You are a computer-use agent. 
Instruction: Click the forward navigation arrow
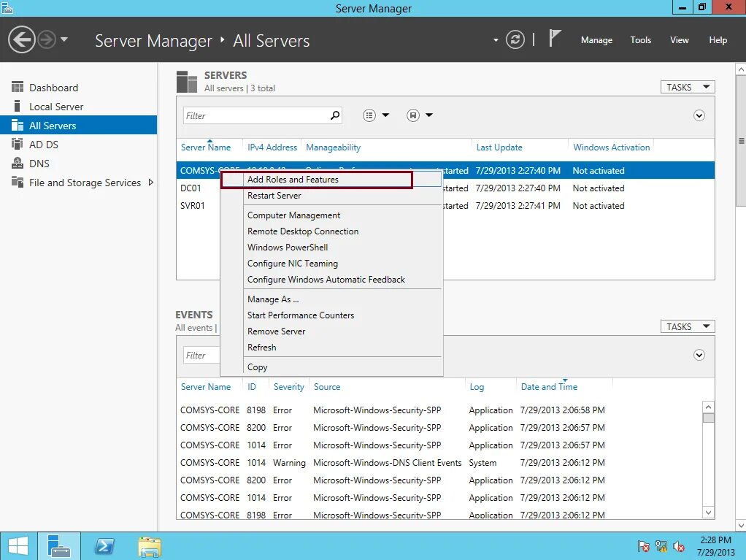tap(47, 39)
